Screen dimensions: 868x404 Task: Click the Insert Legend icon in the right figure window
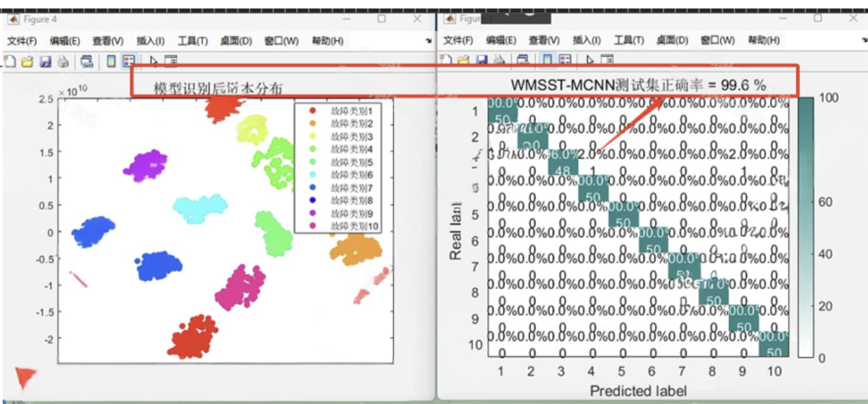point(564,61)
